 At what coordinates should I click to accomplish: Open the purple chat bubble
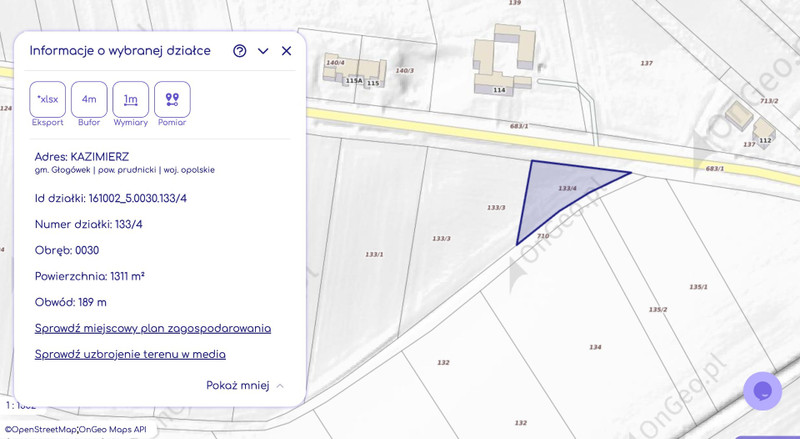(x=762, y=390)
